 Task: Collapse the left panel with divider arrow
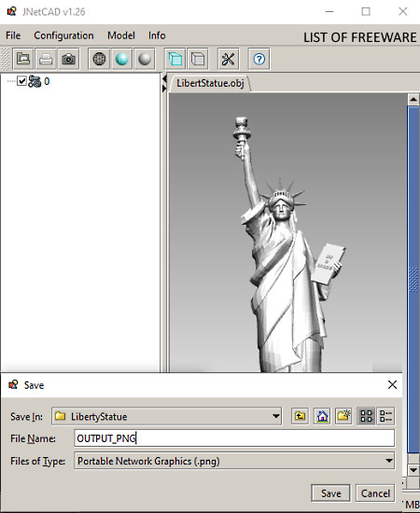pyautogui.click(x=164, y=79)
